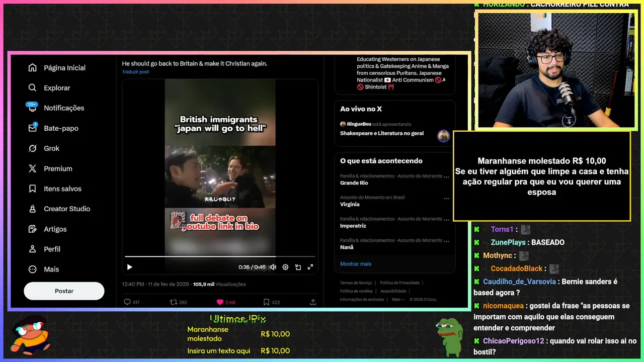The image size is (644, 362).
Task: Click the 0:36 / 0:46 video time
Action: point(252,267)
